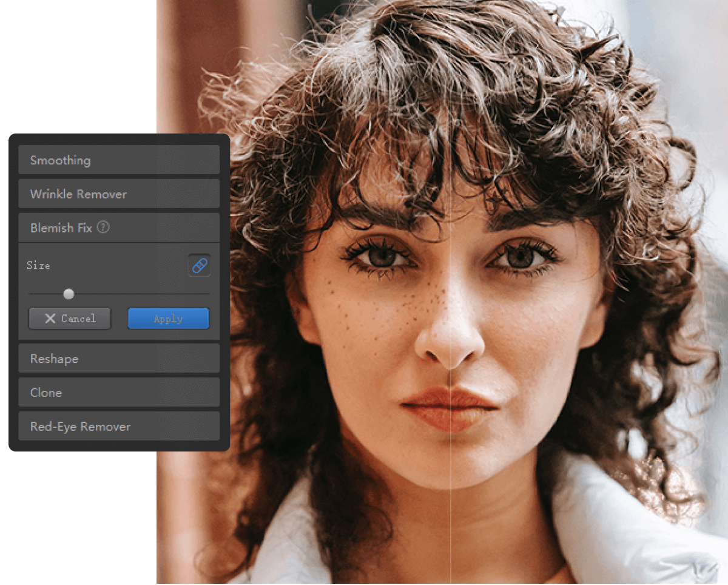
Task: Click the Size slider handle
Action: [x=69, y=294]
